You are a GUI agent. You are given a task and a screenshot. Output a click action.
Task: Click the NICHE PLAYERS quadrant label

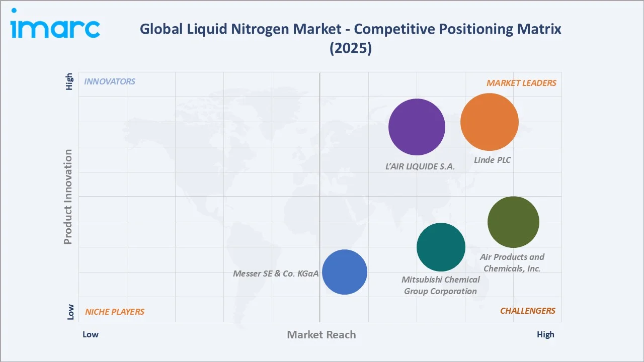(115, 312)
